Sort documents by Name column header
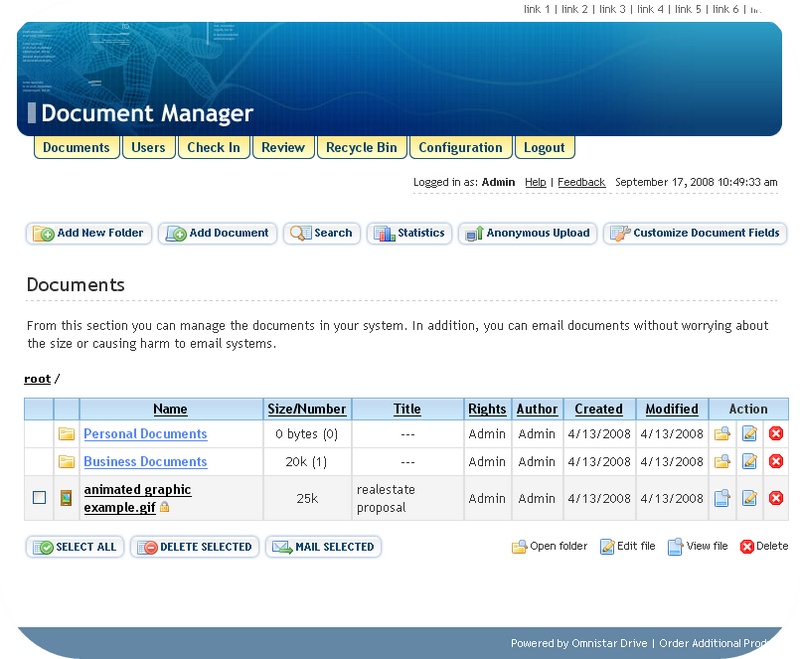 (170, 409)
